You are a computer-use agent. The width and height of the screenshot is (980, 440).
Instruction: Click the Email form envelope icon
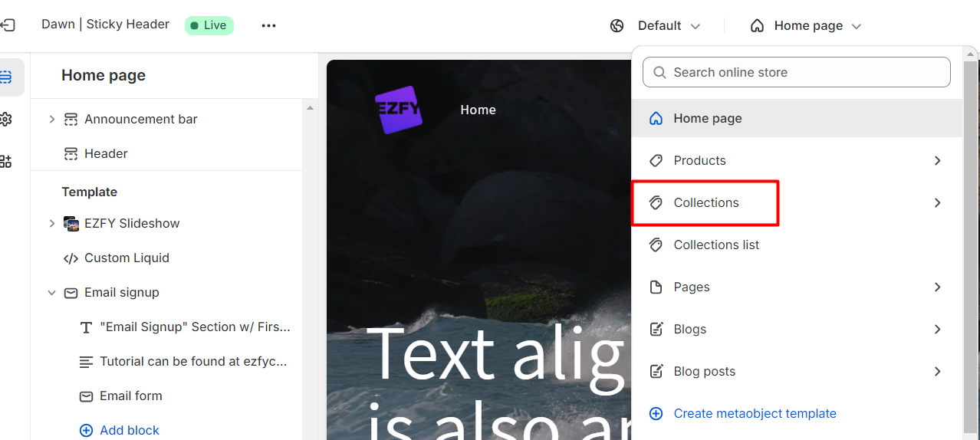86,396
